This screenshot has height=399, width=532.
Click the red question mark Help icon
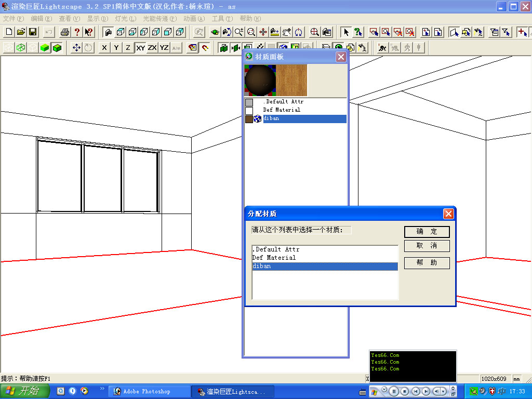point(77,32)
